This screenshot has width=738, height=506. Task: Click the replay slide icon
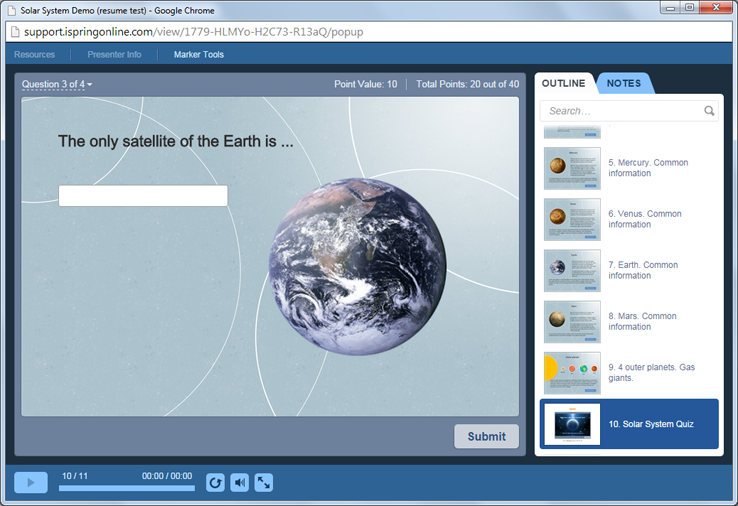(215, 482)
